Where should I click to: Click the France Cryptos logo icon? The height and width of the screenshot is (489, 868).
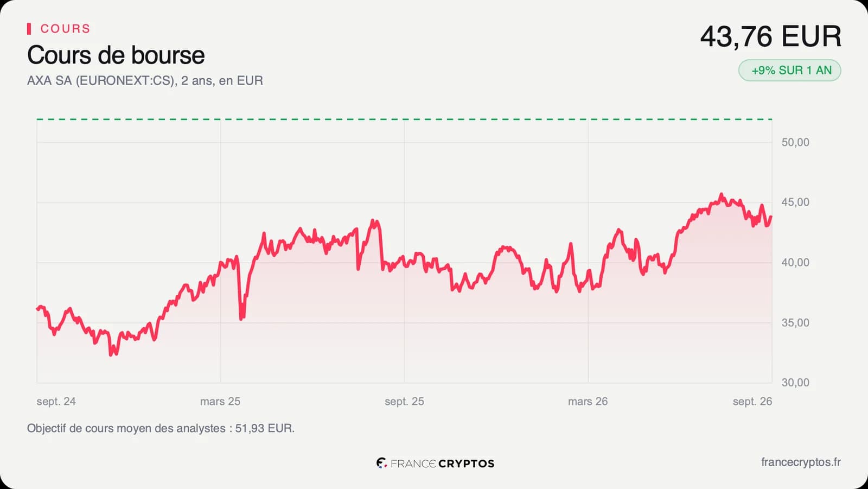click(381, 463)
